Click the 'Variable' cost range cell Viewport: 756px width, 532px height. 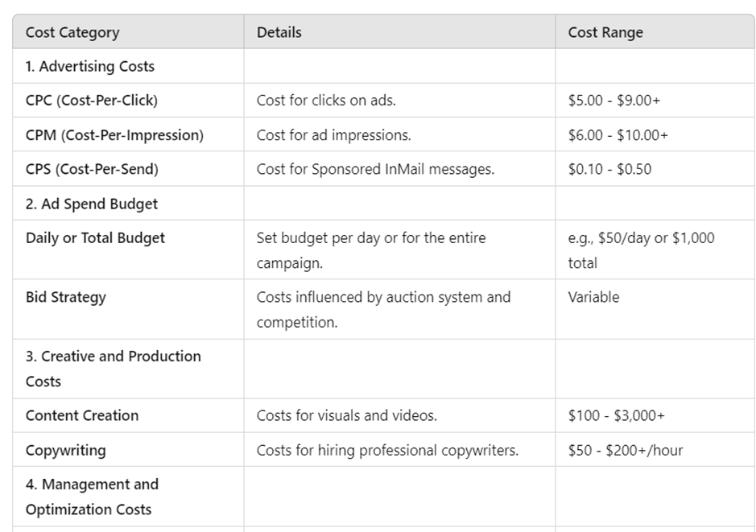593,297
